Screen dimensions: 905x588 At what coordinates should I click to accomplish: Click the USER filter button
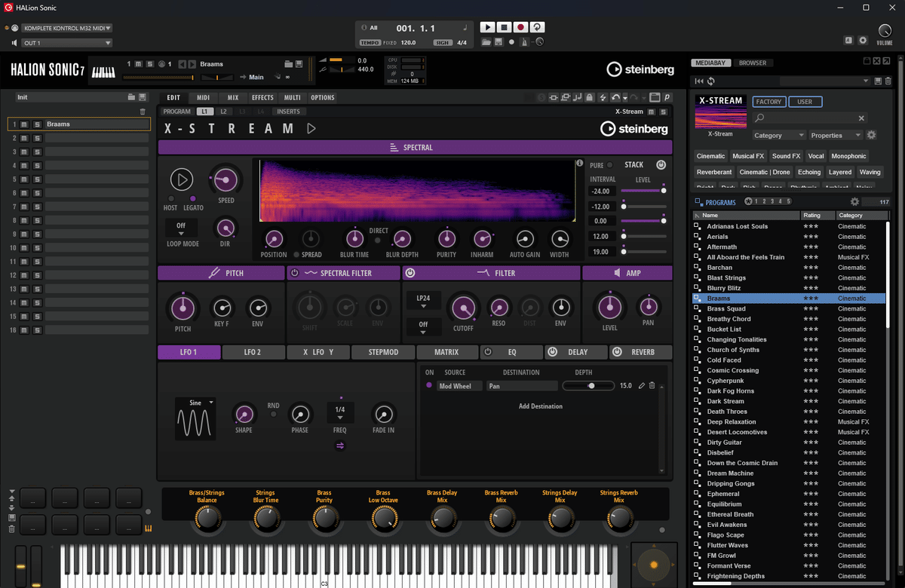click(x=805, y=102)
